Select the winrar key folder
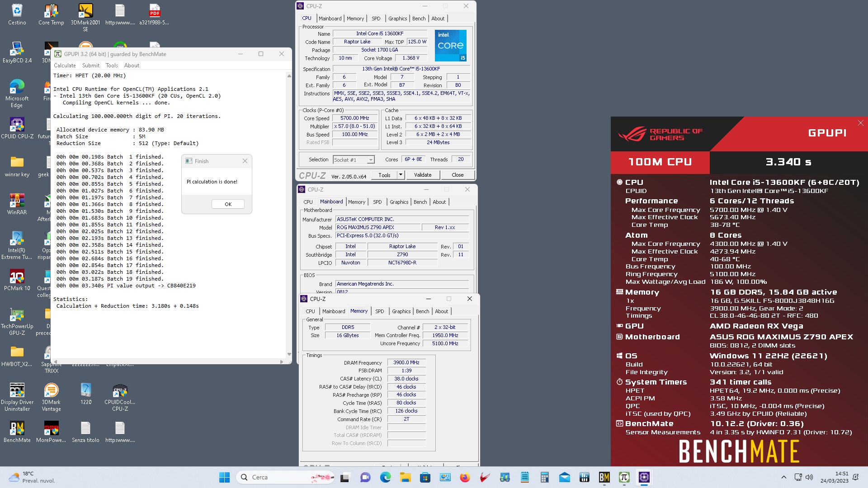This screenshot has height=488, width=868. click(17, 166)
